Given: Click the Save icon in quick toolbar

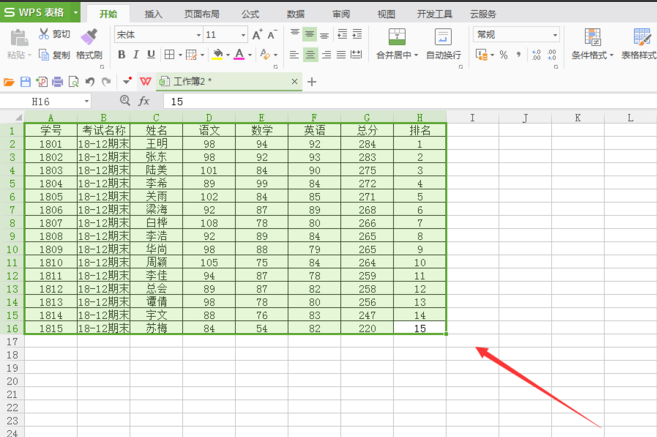Looking at the screenshot, I should (x=26, y=81).
